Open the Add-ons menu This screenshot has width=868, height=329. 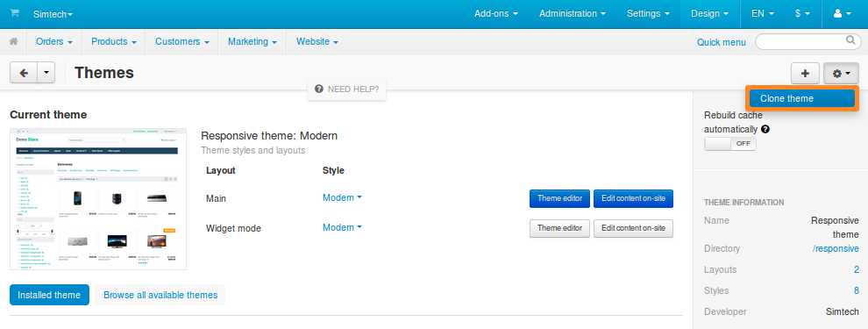496,14
